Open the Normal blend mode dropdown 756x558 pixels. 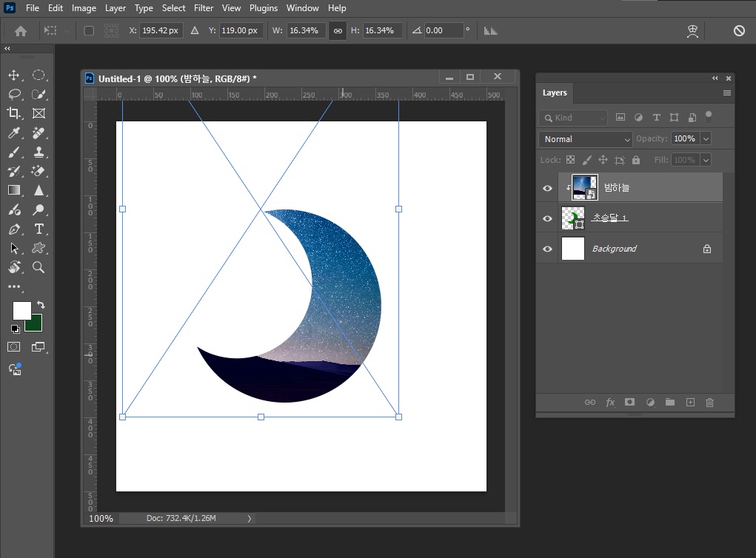(x=585, y=139)
